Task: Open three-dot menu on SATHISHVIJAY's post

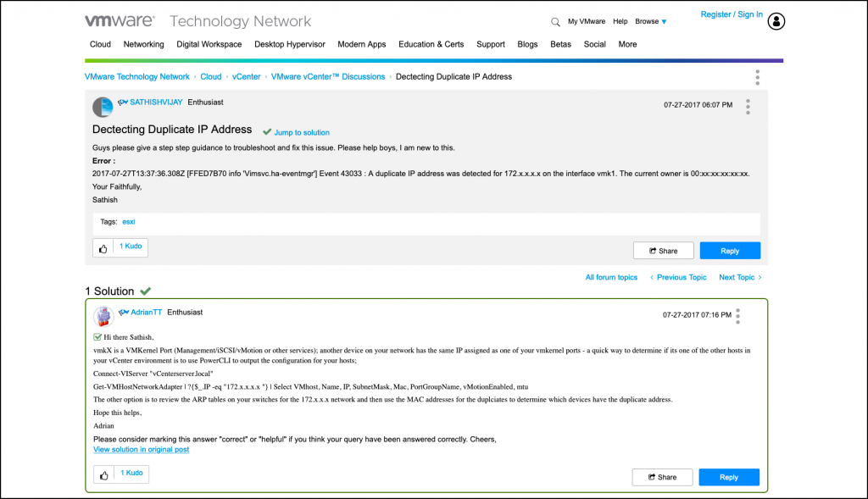Action: 748,106
